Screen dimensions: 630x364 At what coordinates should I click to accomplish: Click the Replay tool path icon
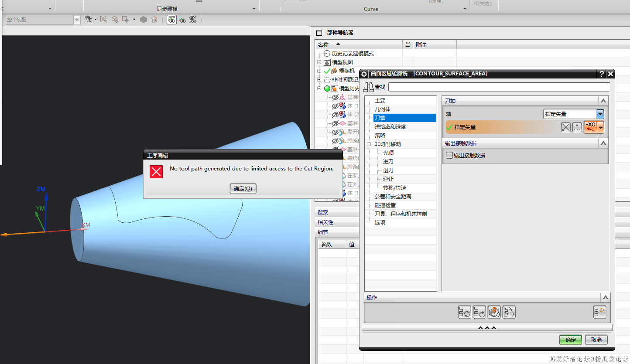[479, 312]
